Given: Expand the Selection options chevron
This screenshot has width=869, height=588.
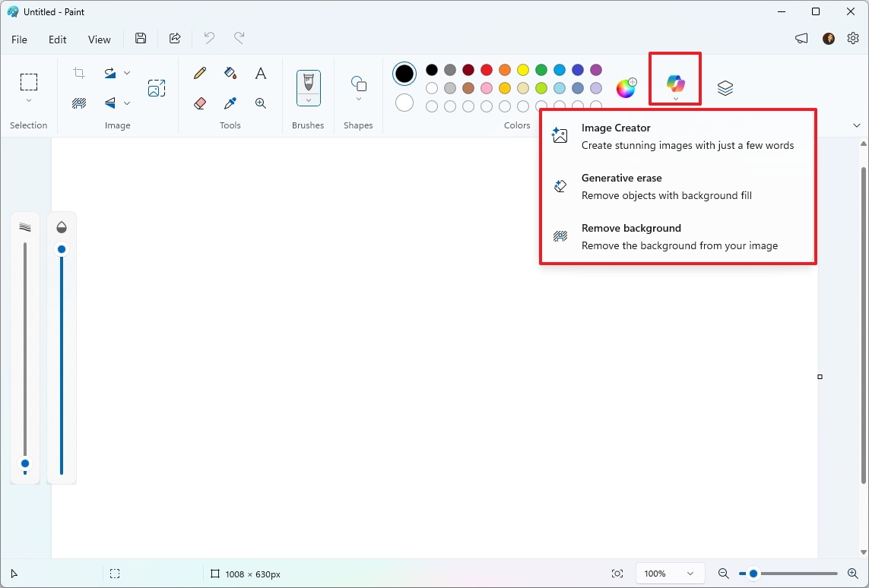Looking at the screenshot, I should [29, 101].
